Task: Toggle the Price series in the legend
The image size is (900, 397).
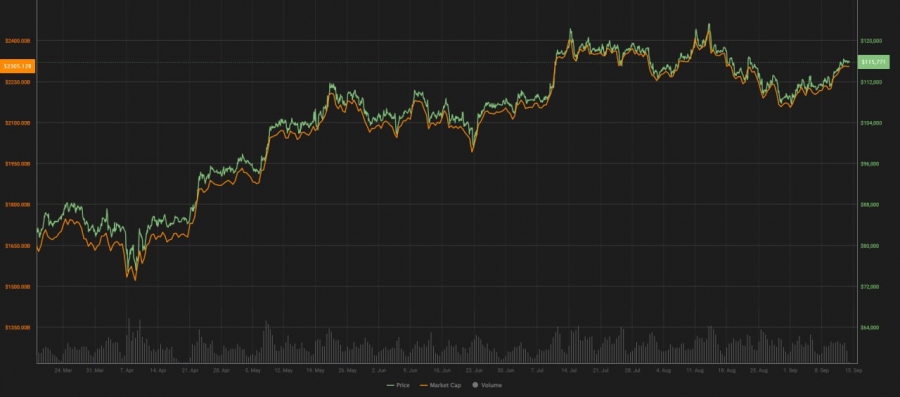Action: click(398, 385)
